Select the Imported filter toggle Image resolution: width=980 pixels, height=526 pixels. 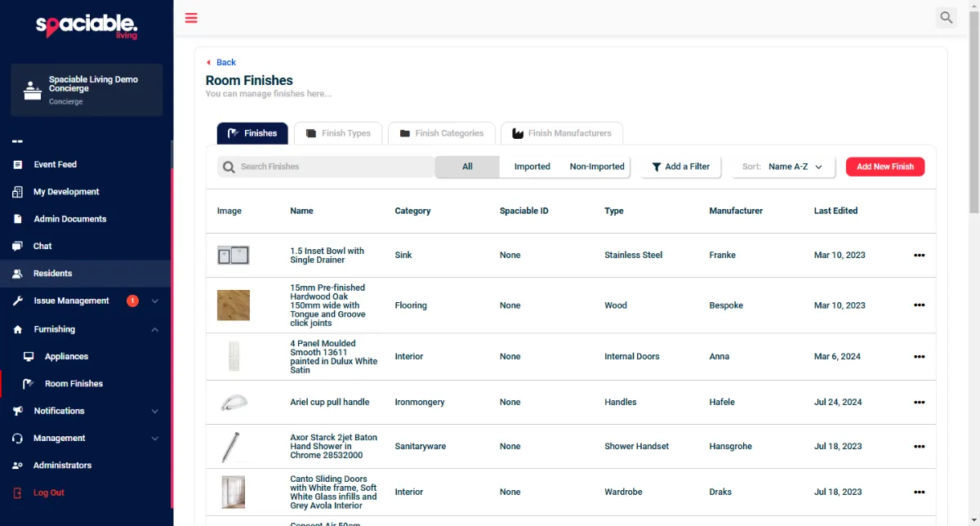click(x=532, y=167)
